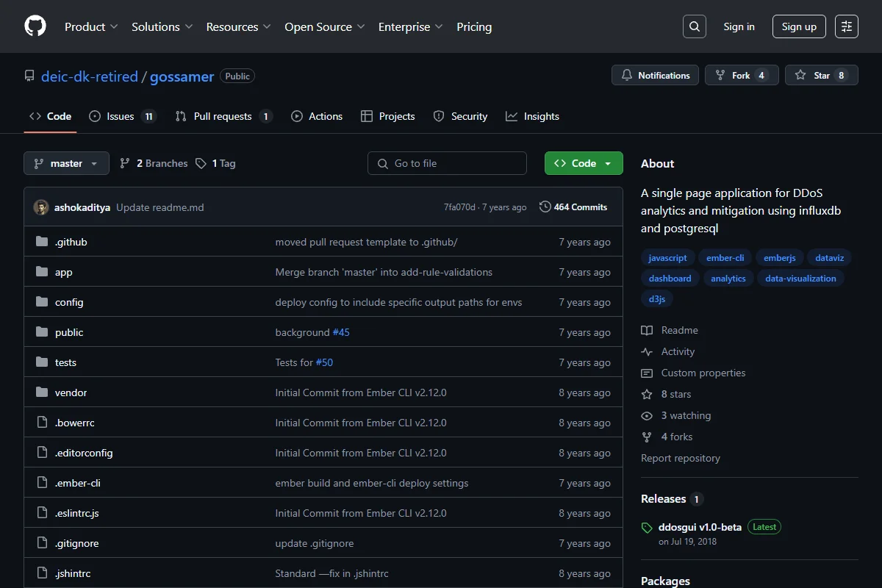Star the gossamer repository
The image size is (882, 588).
tap(821, 76)
